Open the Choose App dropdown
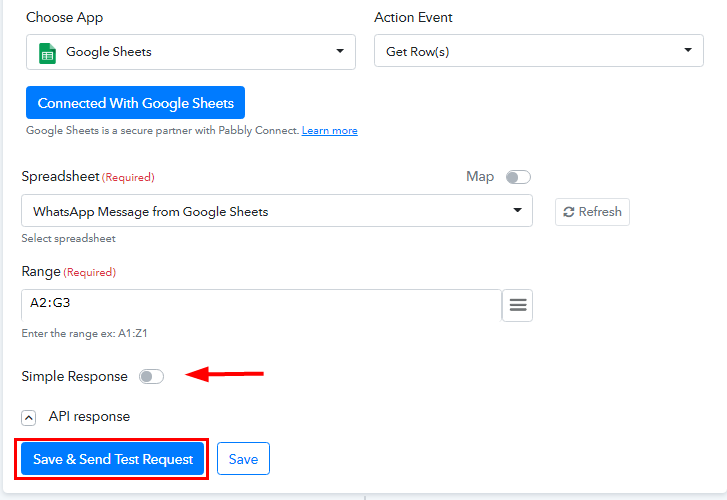The height and width of the screenshot is (500, 727). pos(191,51)
